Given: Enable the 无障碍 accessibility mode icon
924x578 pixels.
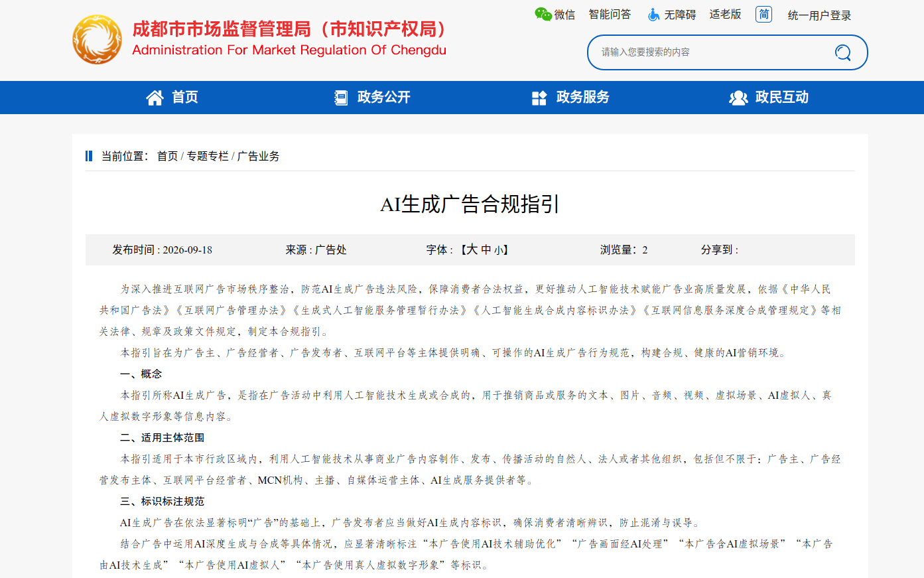Looking at the screenshot, I should [653, 15].
